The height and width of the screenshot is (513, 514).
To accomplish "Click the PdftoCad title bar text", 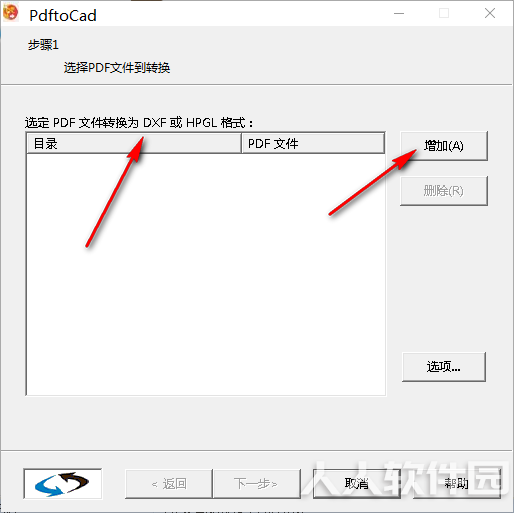I will click(x=63, y=16).
